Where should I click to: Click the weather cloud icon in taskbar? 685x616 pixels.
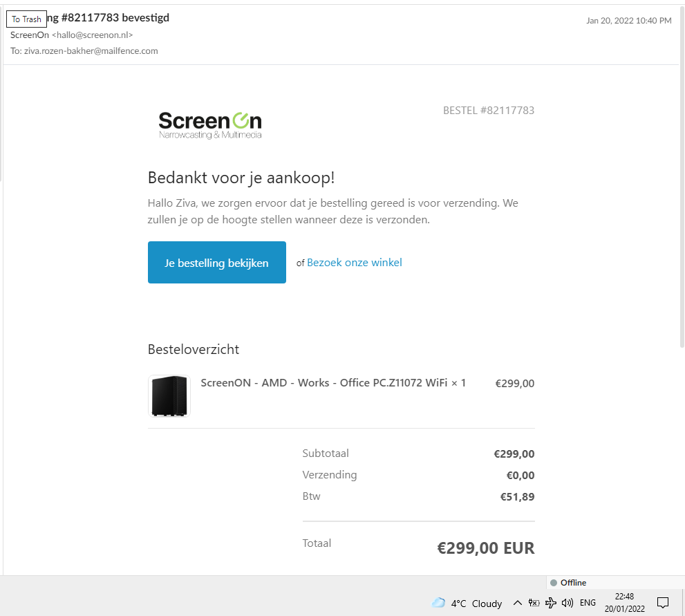[x=438, y=603]
